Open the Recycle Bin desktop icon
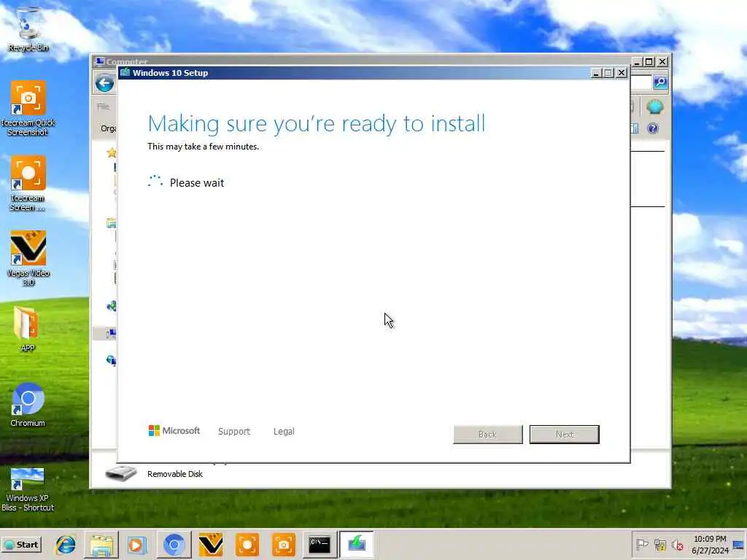The height and width of the screenshot is (560, 747). click(x=28, y=29)
